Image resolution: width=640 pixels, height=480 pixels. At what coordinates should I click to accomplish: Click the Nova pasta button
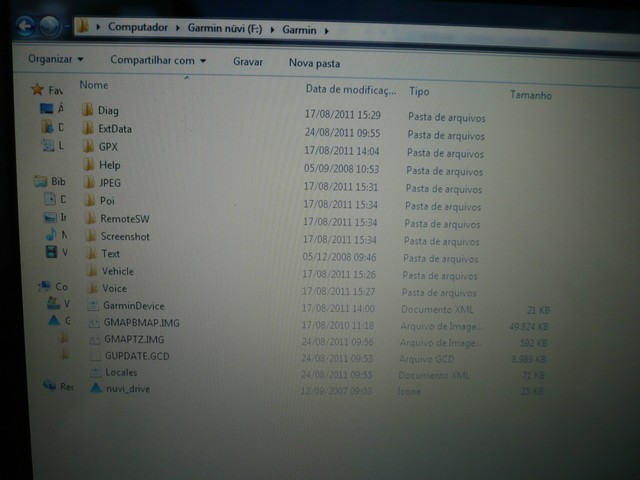click(314, 63)
